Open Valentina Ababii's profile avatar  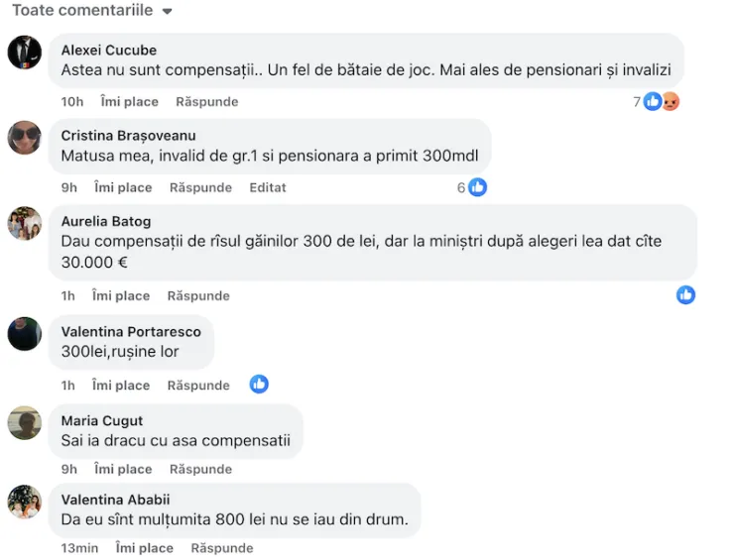coord(25,502)
